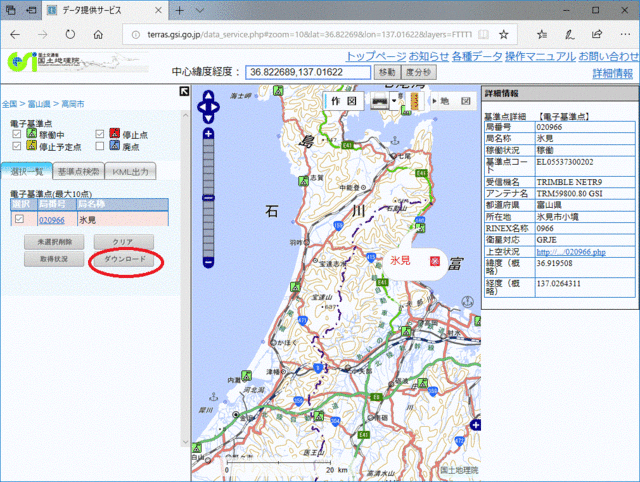Zoom out with the map minus button
Screen dimensions: 640x482
[x=208, y=262]
